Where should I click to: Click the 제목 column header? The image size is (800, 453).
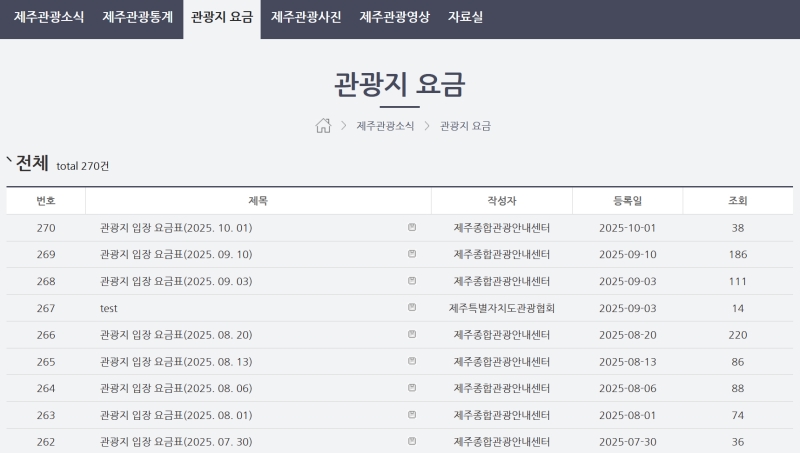(x=258, y=201)
